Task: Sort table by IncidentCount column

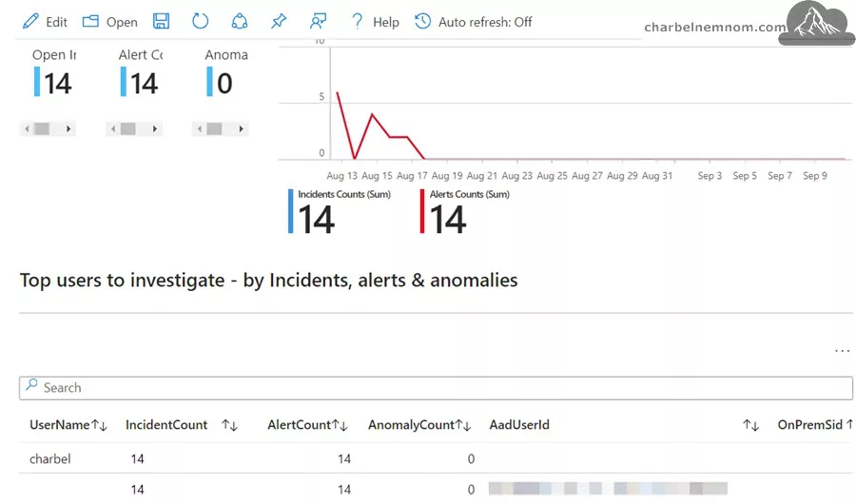Action: point(182,425)
